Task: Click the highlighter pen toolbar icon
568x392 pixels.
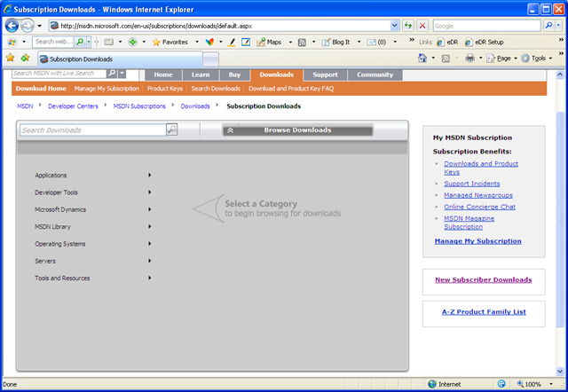Action: 232,43
